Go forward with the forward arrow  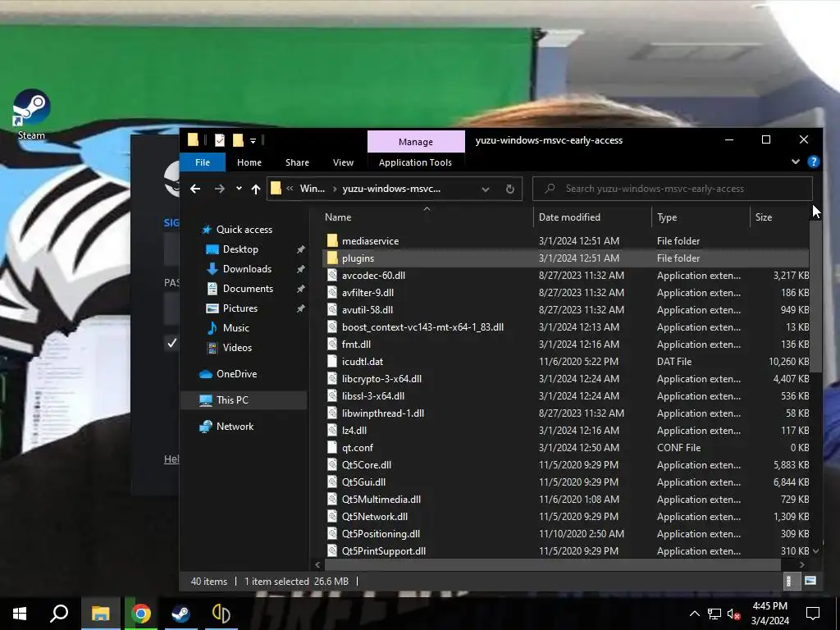coord(220,189)
